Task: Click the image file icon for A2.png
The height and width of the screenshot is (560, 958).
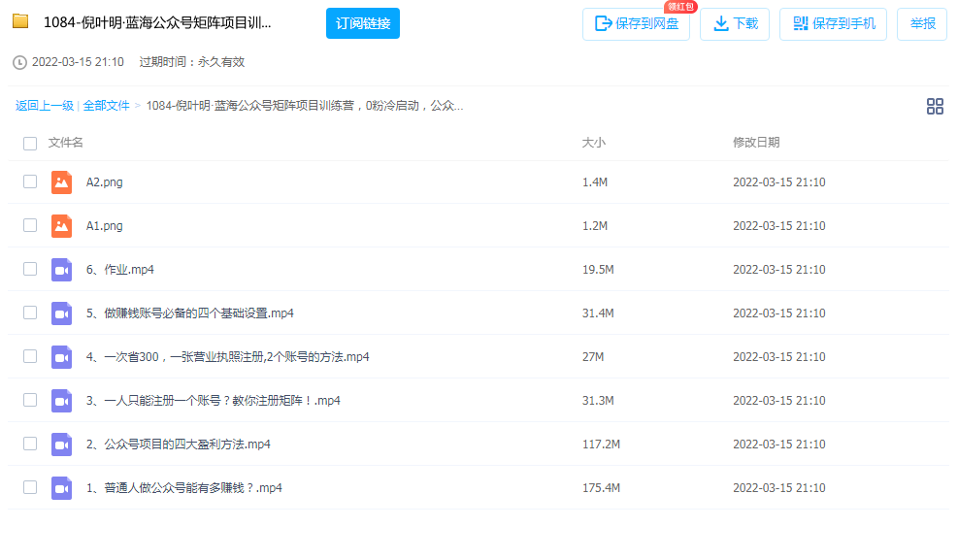Action: 61,182
